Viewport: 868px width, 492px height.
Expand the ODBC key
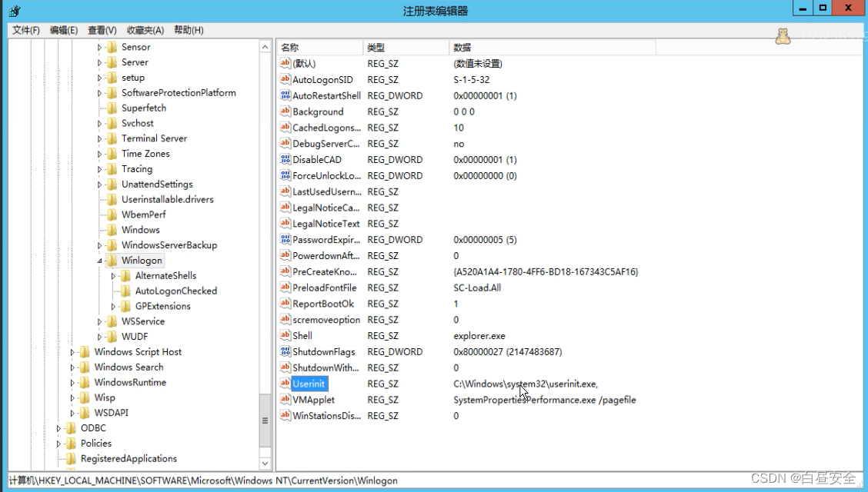58,428
